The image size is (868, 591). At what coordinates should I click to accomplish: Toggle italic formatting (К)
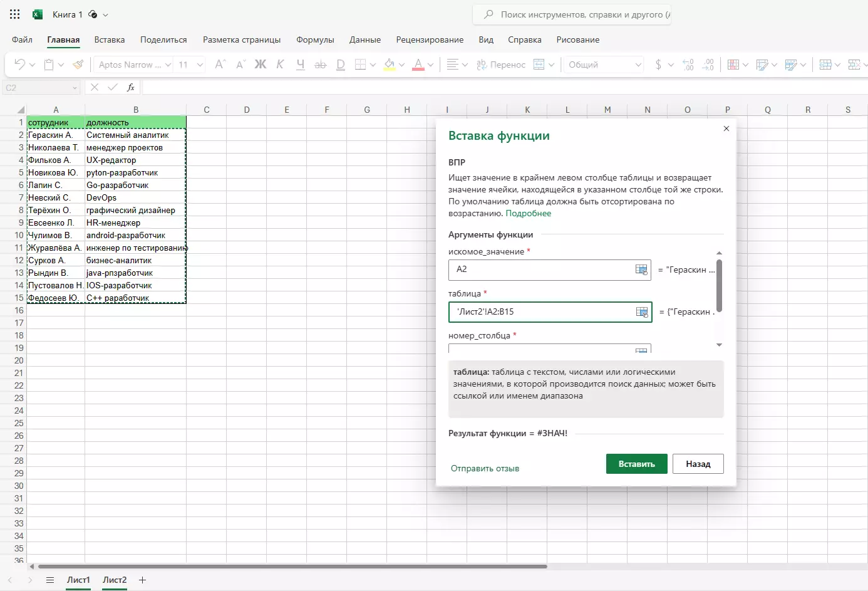(280, 65)
